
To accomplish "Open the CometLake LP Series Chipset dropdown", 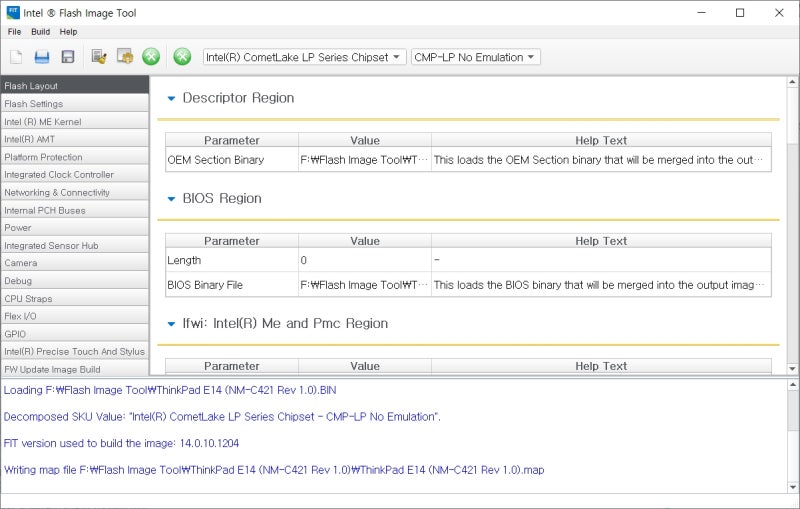I will [x=305, y=57].
